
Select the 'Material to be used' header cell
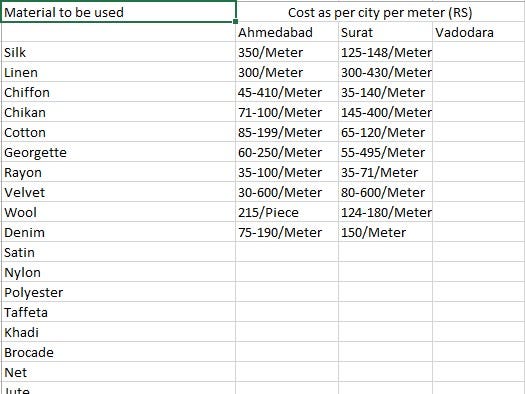tap(119, 12)
